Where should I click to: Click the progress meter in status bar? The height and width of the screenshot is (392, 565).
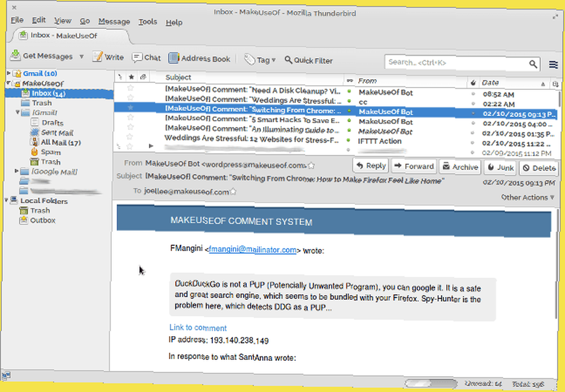pyautogui.click(x=431, y=383)
